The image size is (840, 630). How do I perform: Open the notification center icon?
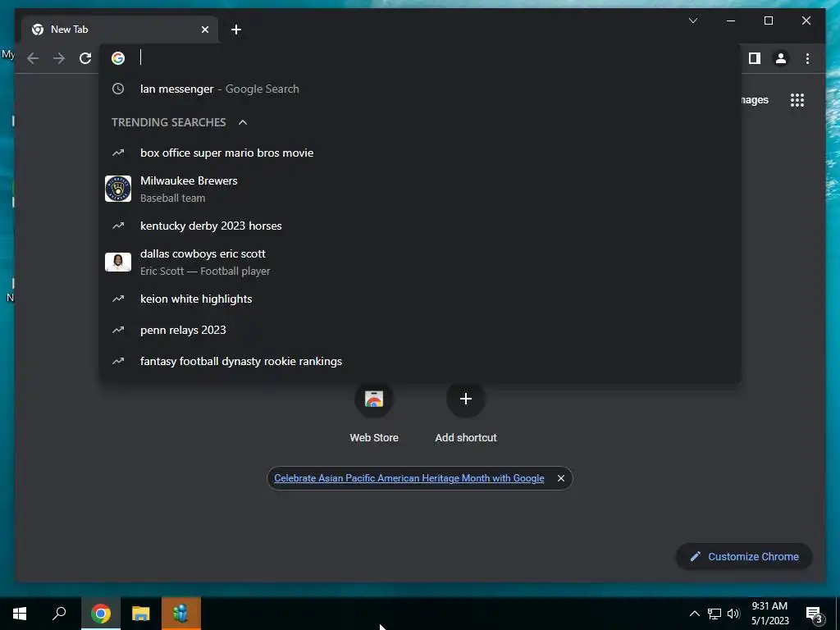814,615
